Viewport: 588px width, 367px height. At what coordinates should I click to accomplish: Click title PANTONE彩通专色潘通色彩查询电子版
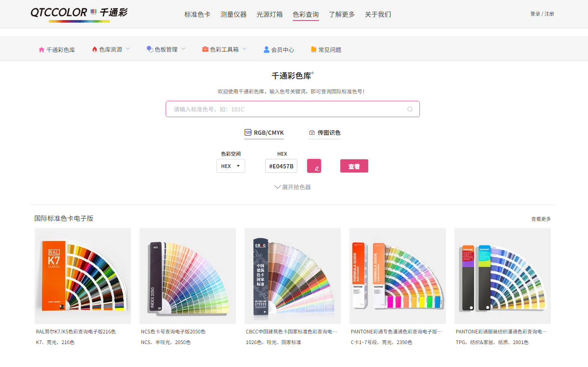tap(397, 332)
